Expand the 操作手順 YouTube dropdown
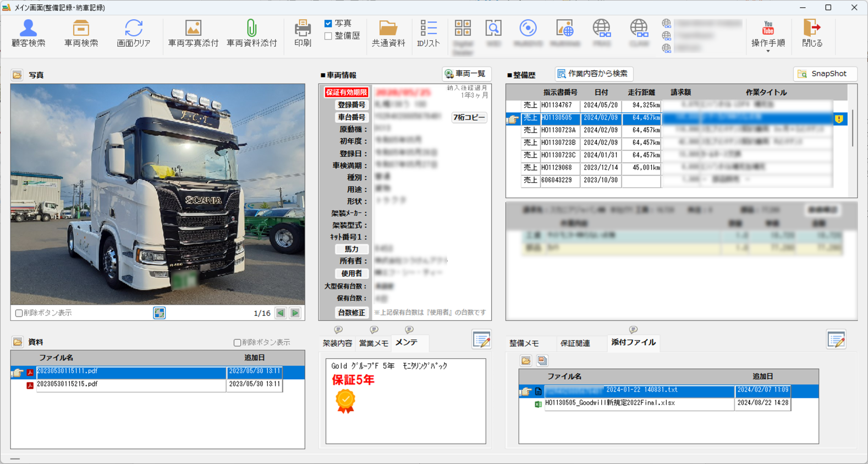 point(768,51)
